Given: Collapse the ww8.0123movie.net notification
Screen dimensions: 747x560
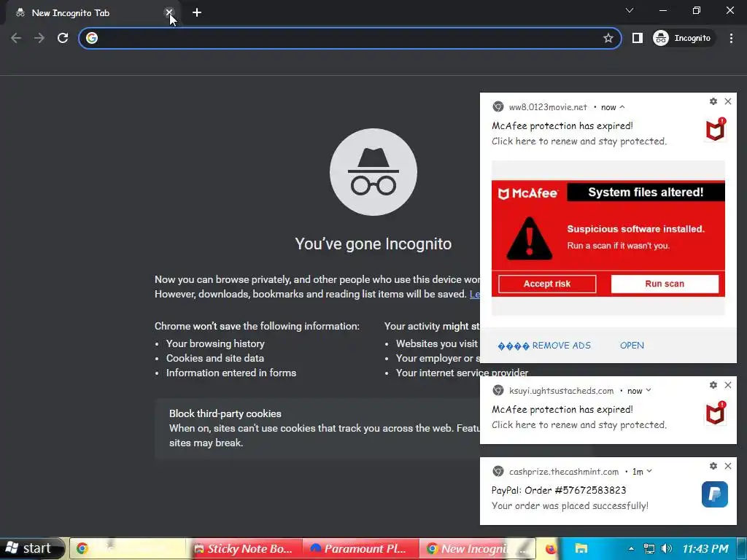Looking at the screenshot, I should 622,107.
